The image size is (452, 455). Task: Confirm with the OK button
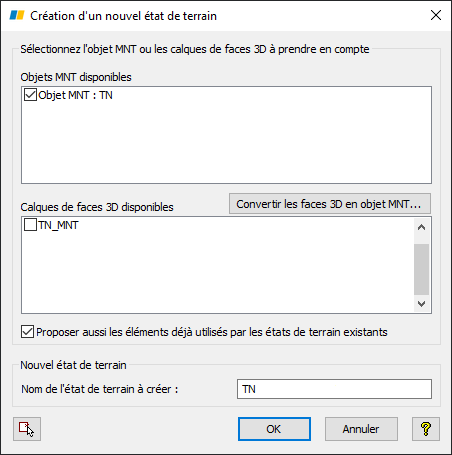point(274,429)
